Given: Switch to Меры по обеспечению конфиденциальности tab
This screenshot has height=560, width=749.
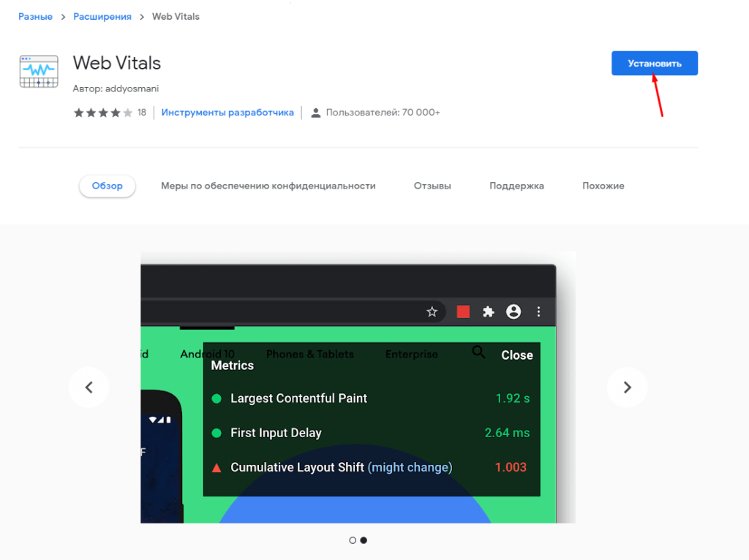Looking at the screenshot, I should point(268,186).
